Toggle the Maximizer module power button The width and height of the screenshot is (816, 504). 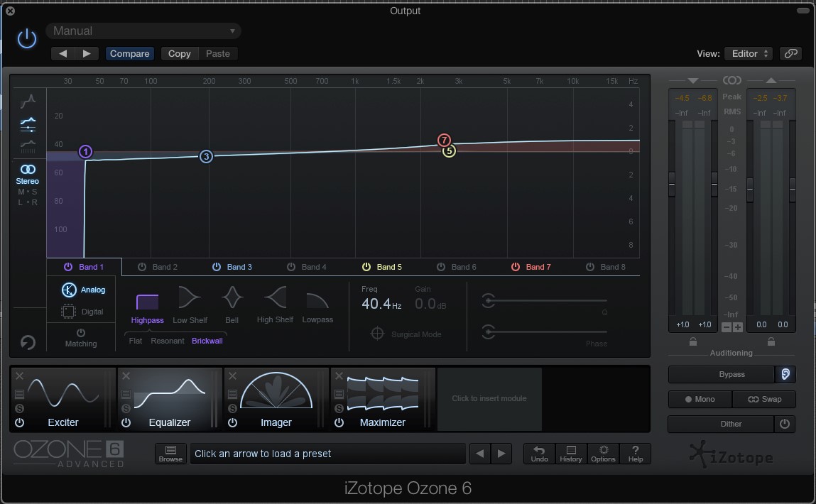[x=339, y=422]
